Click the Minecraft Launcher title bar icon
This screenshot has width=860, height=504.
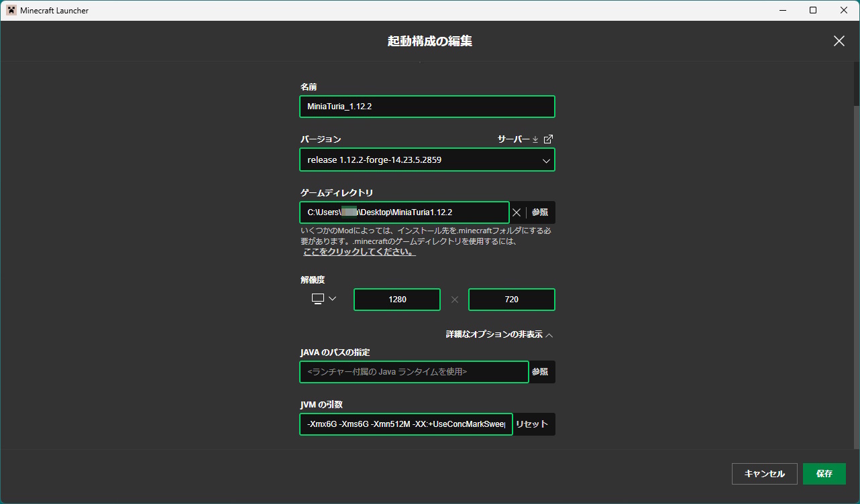[x=11, y=10]
